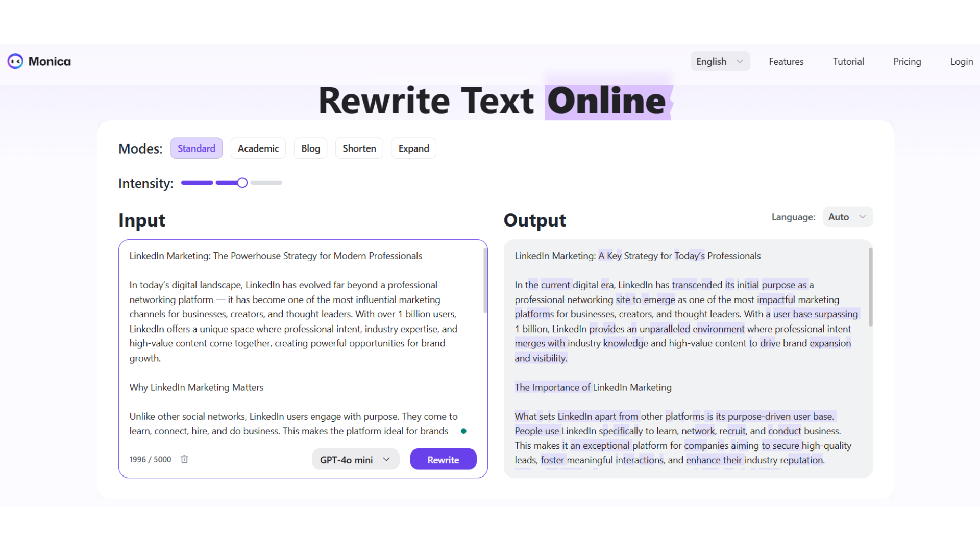Open the output Language Auto dropdown
This screenshot has width=980, height=551.
[847, 217]
